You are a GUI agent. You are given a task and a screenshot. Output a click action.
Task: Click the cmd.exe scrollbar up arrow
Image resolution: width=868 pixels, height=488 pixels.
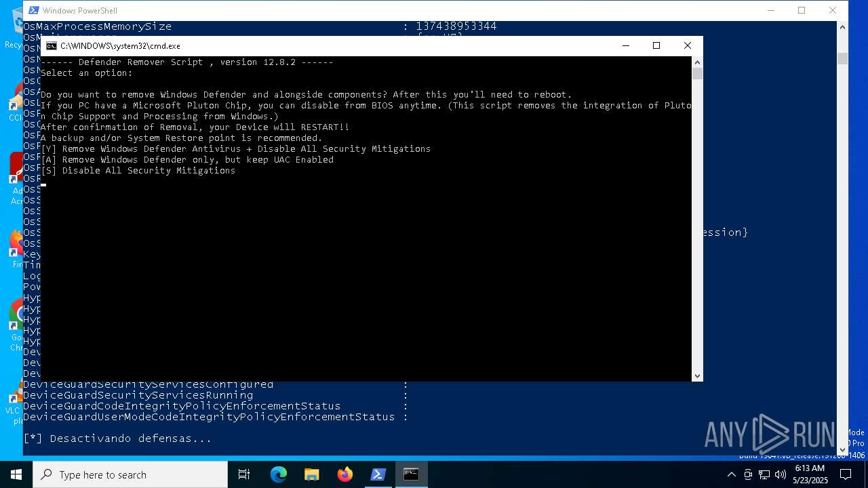click(x=697, y=62)
